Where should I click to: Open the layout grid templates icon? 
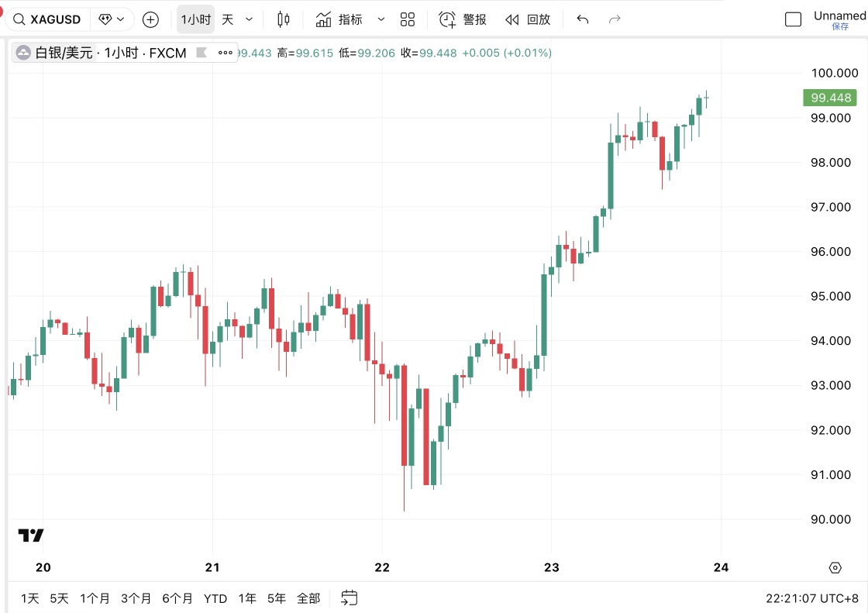[408, 19]
